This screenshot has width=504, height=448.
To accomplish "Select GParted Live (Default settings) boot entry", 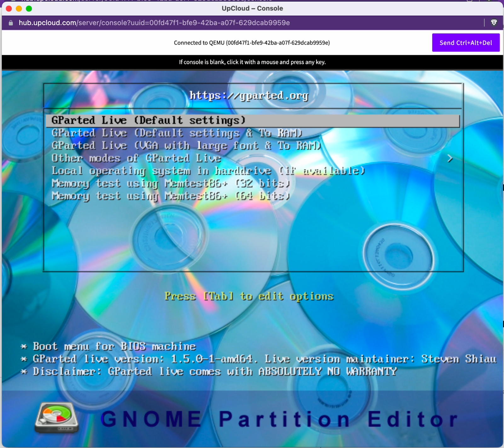I will point(253,120).
